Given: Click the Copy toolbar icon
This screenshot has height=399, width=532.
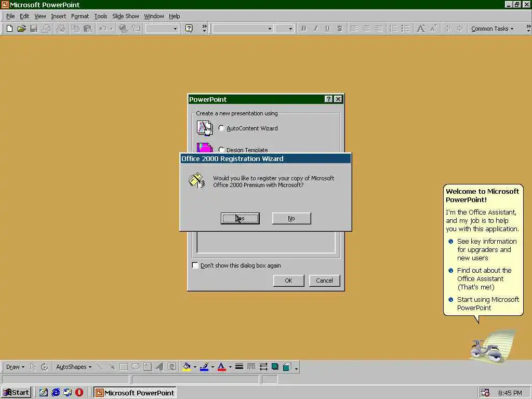Looking at the screenshot, I should tap(75, 29).
